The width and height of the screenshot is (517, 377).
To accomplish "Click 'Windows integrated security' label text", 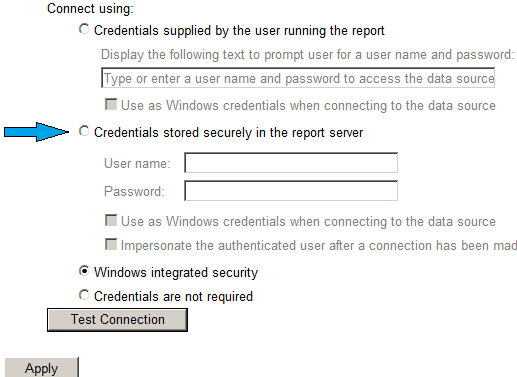I will click(x=176, y=272).
